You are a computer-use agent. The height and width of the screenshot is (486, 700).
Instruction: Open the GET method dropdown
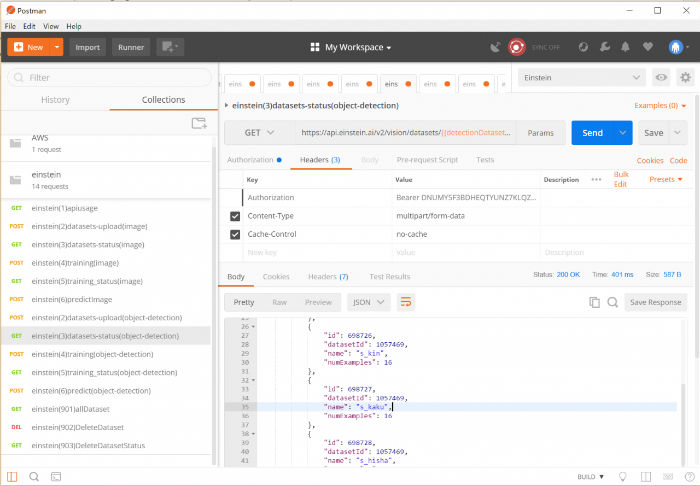[259, 133]
